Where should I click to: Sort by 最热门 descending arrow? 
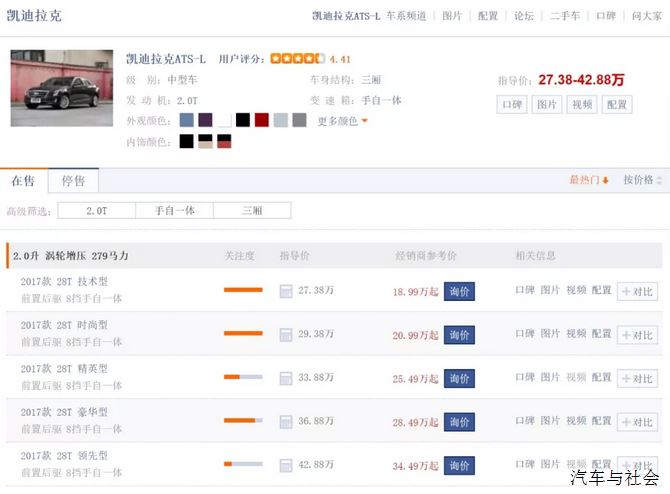coord(589,180)
